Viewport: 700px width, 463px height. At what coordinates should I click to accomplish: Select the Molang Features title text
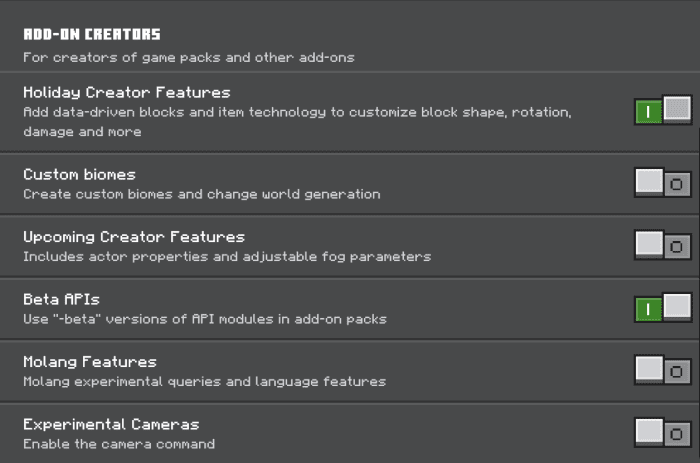click(x=90, y=362)
